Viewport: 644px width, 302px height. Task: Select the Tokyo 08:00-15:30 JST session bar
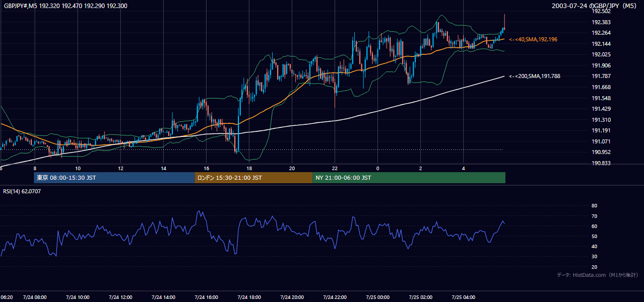[x=114, y=178]
